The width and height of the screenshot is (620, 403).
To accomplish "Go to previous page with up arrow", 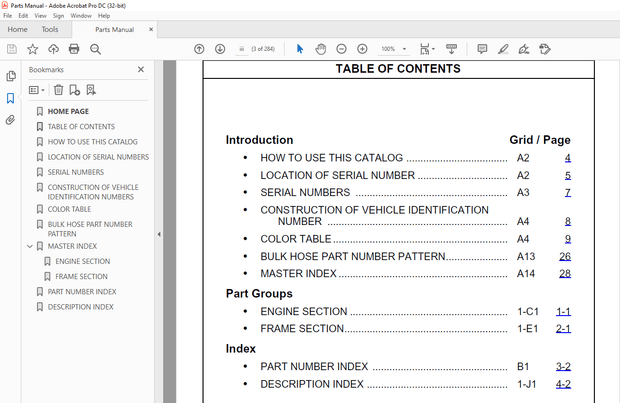I will click(199, 49).
